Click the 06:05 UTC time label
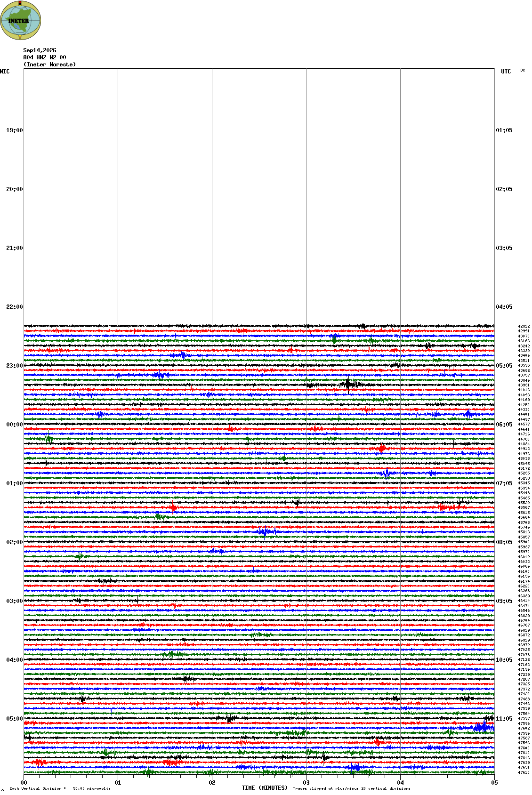 pyautogui.click(x=504, y=425)
